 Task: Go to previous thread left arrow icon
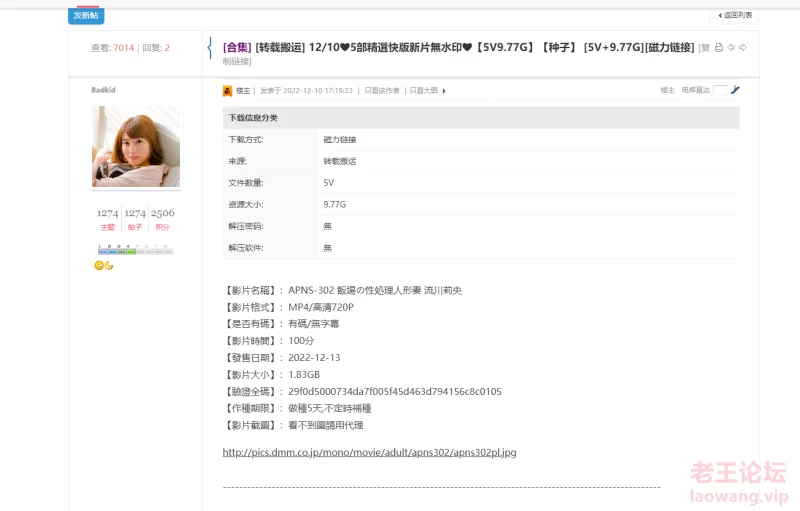pyautogui.click(x=731, y=47)
